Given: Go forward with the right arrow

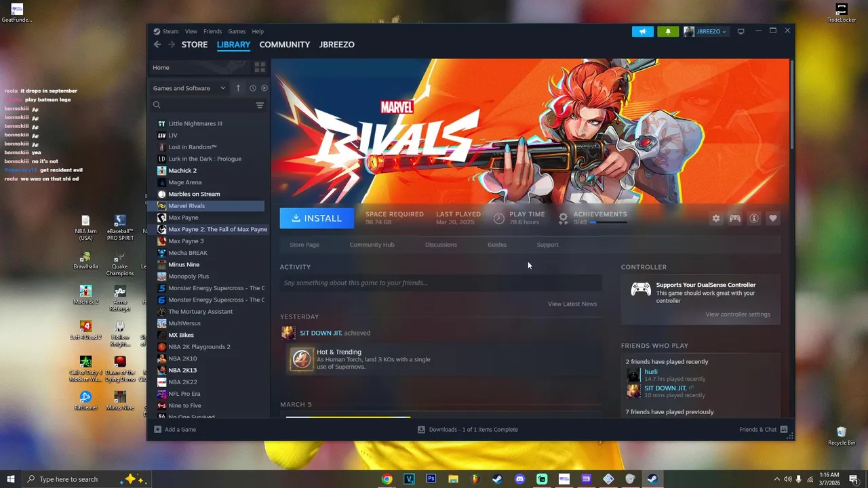Looking at the screenshot, I should 172,45.
